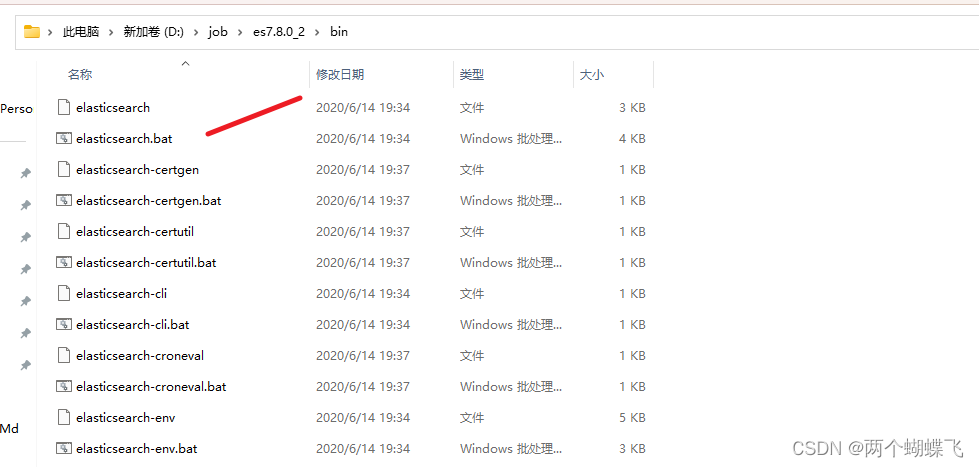
Task: Select the elasticsearch-certutil file name
Action: click(135, 232)
